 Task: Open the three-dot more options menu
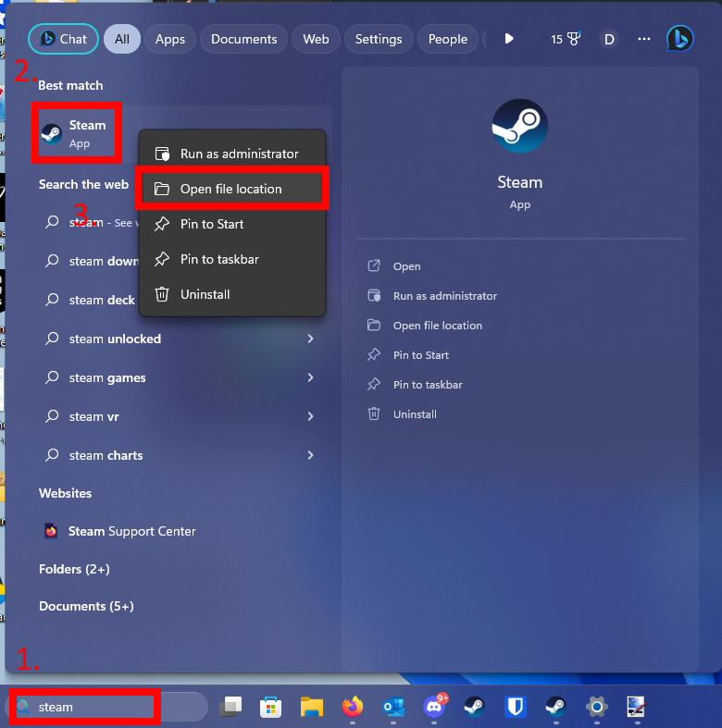644,39
